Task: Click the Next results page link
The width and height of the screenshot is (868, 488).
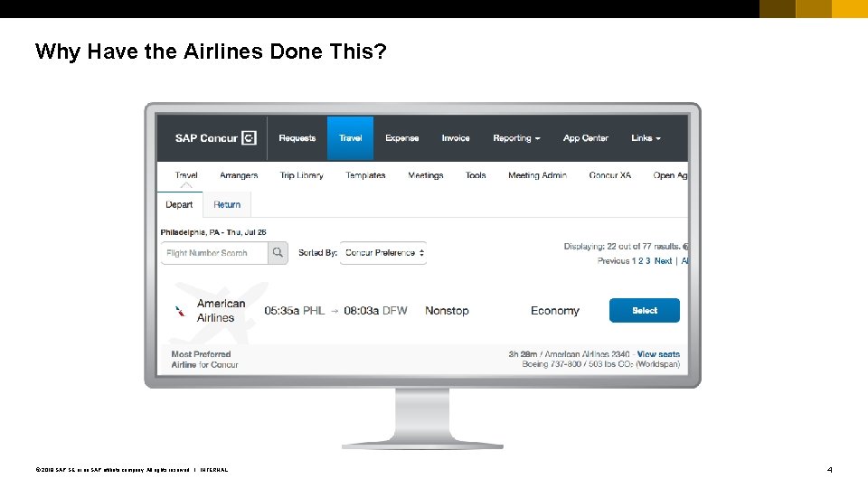Action: pyautogui.click(x=663, y=261)
